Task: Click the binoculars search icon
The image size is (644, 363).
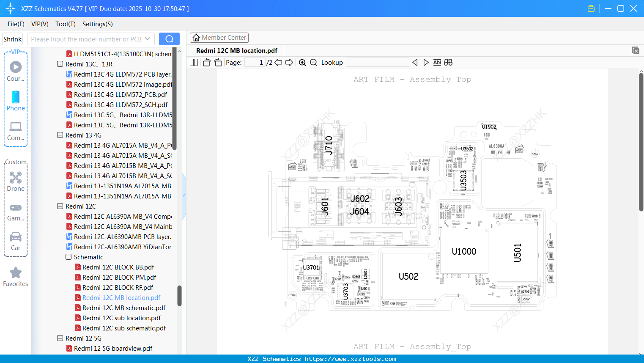Action: click(x=448, y=63)
